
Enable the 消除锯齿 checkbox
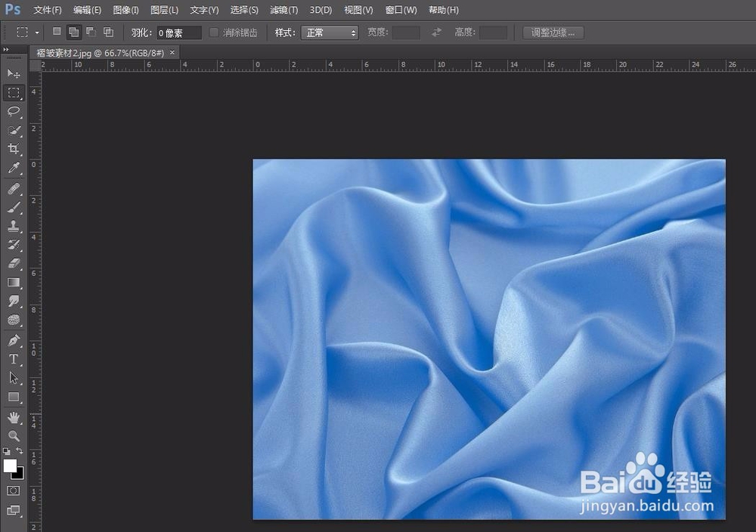click(x=214, y=32)
